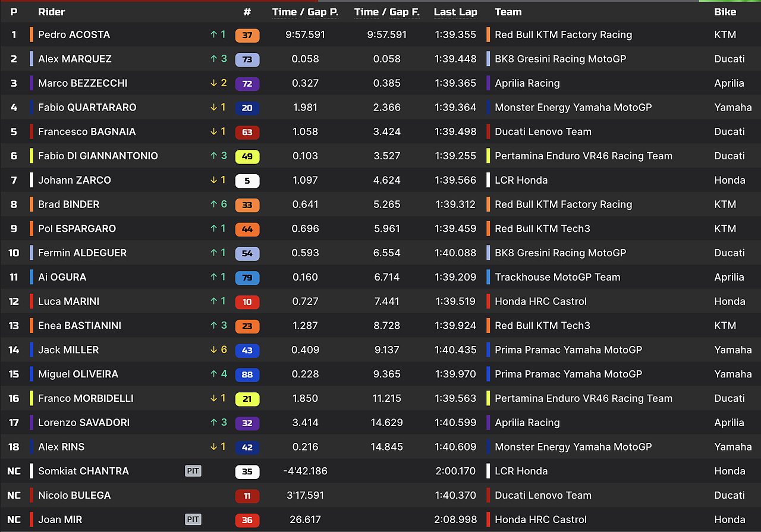Click the Trackhouse MotoGP Team name

pyautogui.click(x=557, y=278)
